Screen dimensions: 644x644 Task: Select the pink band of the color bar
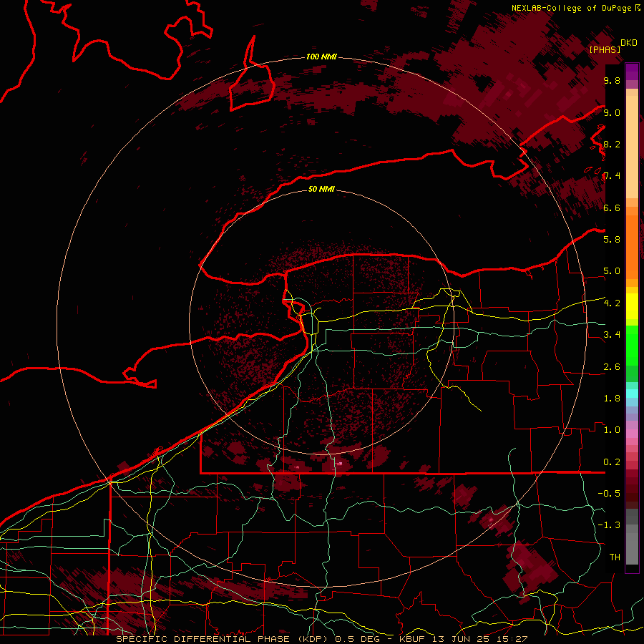point(632,434)
